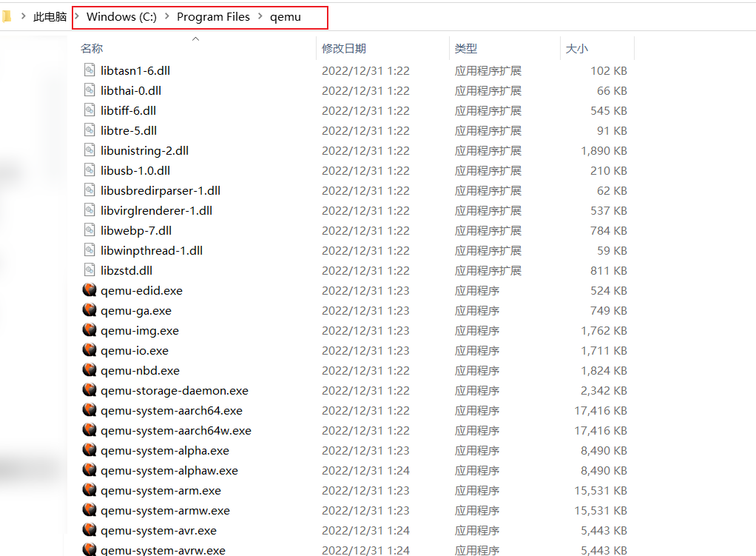756x556 pixels.
Task: Click the qemu-system-aarch64.exe application icon
Action: click(x=90, y=410)
